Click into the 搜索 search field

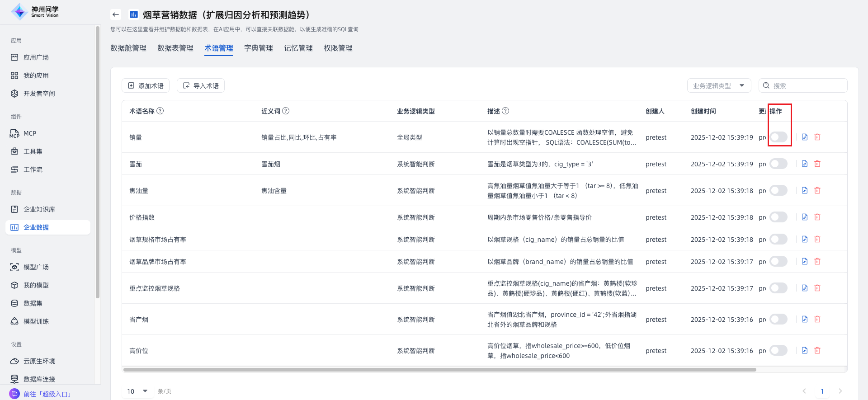807,85
